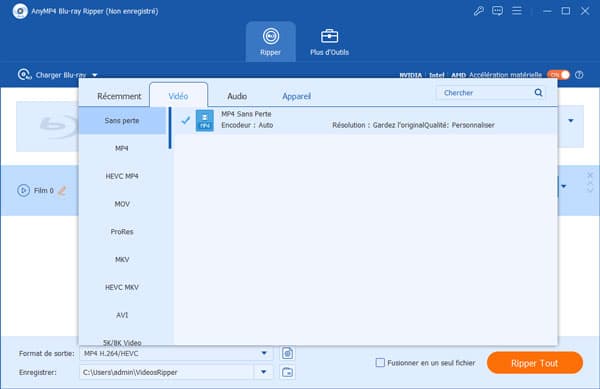Click the registration key icon
The height and width of the screenshot is (389, 600).
click(x=478, y=11)
